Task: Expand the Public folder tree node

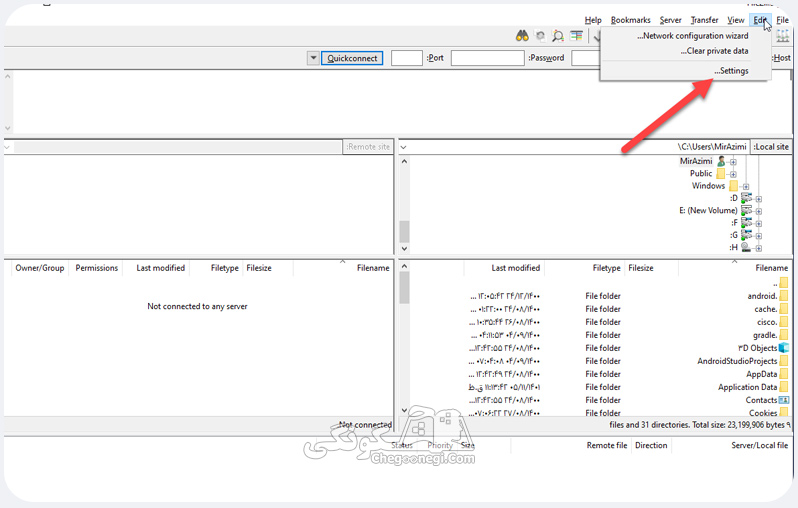Action: 733,175
